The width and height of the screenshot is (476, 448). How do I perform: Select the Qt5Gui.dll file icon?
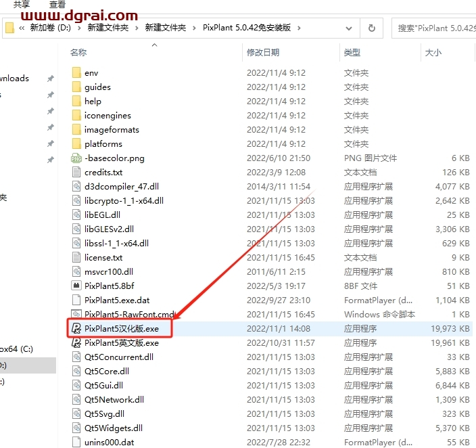(x=76, y=385)
